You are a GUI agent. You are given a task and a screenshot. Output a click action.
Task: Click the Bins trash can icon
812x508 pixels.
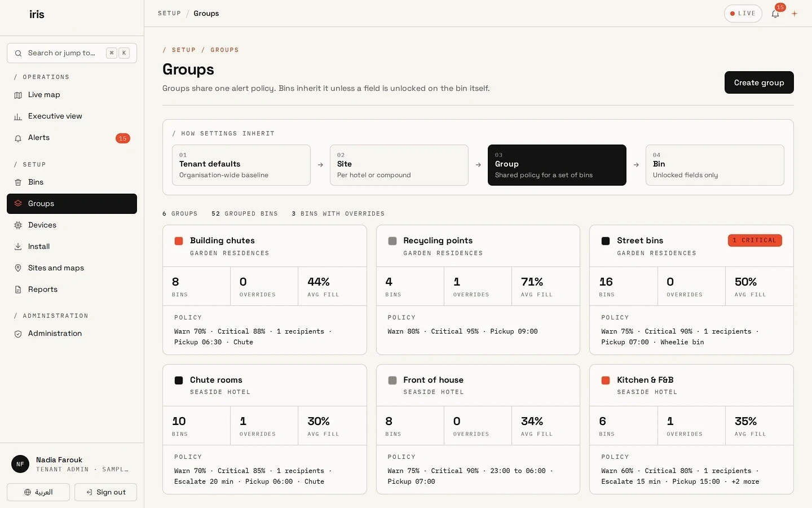point(18,182)
